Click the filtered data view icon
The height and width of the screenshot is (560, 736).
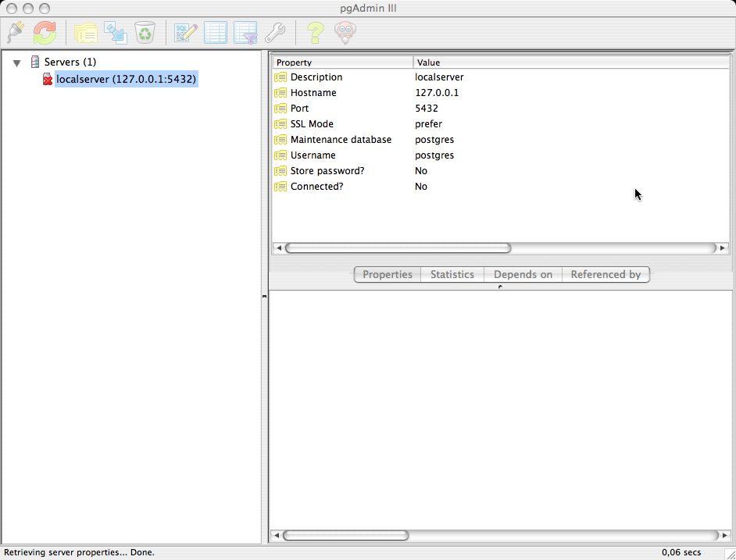245,33
